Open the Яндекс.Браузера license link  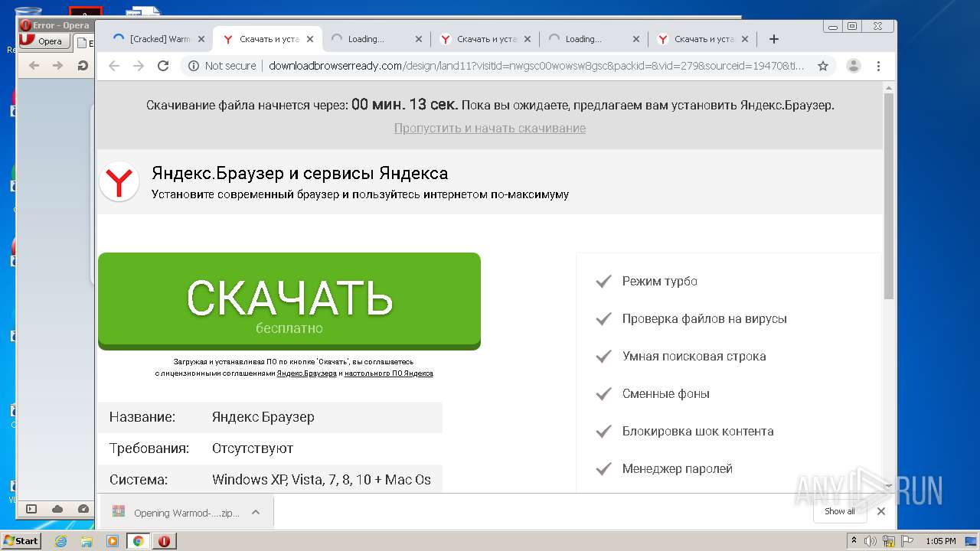(x=306, y=373)
